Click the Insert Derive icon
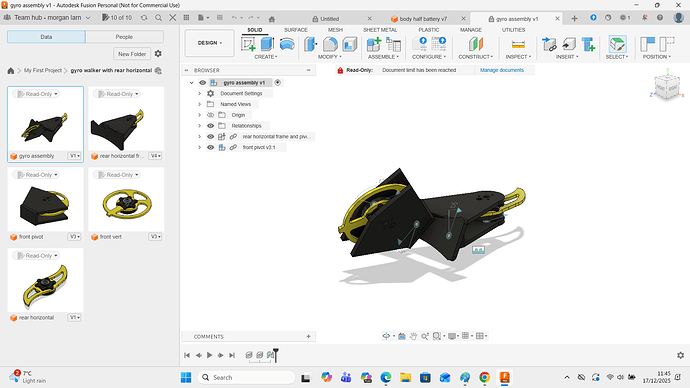This screenshot has height=388, width=690. [x=549, y=44]
